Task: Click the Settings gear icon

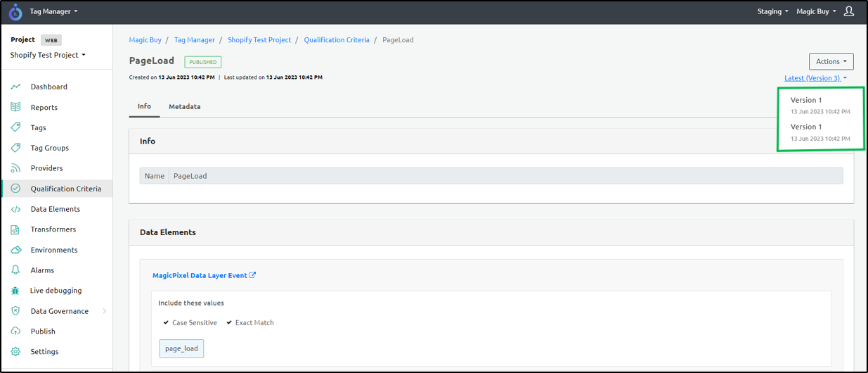Action: 15,352
